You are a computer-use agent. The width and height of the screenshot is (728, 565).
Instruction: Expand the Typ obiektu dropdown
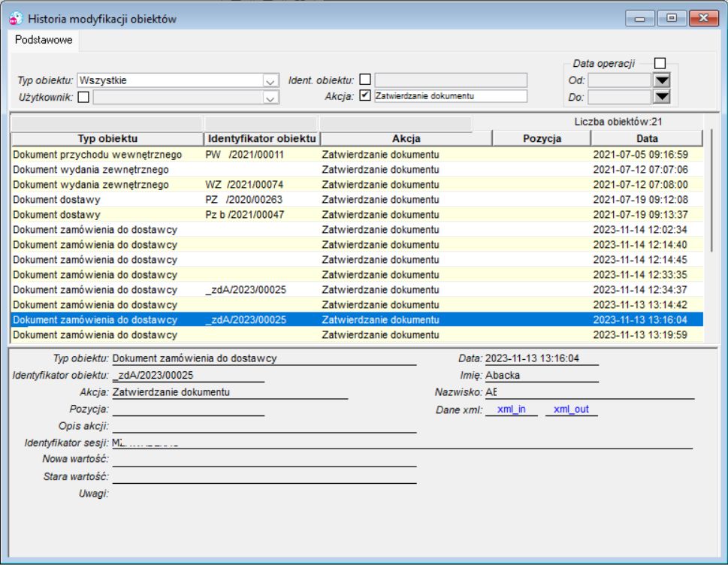pyautogui.click(x=270, y=81)
